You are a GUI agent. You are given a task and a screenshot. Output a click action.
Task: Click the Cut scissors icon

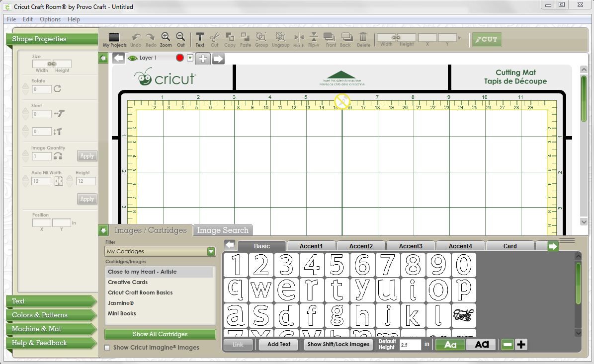tap(214, 37)
